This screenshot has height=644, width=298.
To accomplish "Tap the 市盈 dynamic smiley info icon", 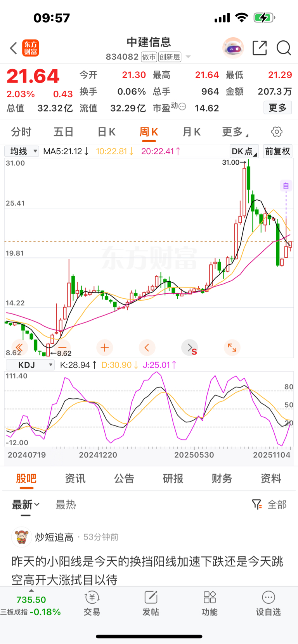I will pyautogui.click(x=182, y=107).
